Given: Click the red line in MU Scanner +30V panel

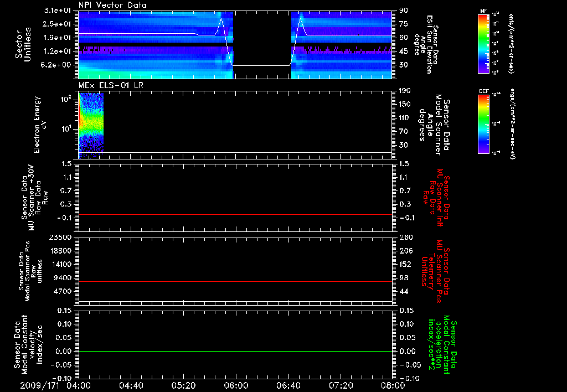Looking at the screenshot, I should (x=235, y=214).
